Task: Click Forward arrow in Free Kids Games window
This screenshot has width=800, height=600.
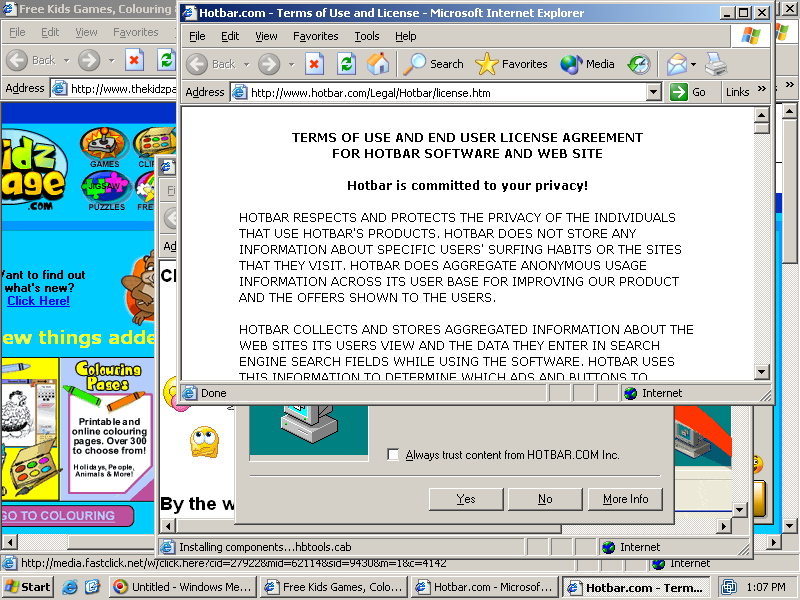Action: click(x=89, y=60)
